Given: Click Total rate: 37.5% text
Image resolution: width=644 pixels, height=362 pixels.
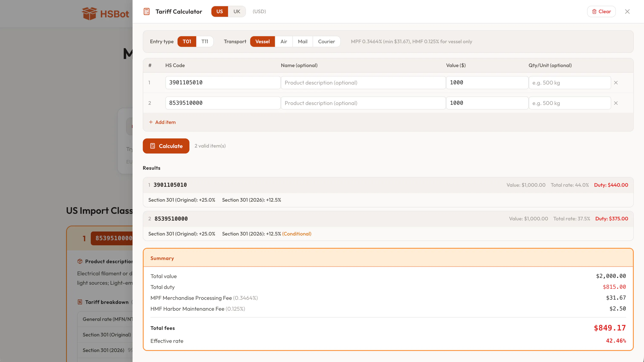Looking at the screenshot, I should pos(572,219).
